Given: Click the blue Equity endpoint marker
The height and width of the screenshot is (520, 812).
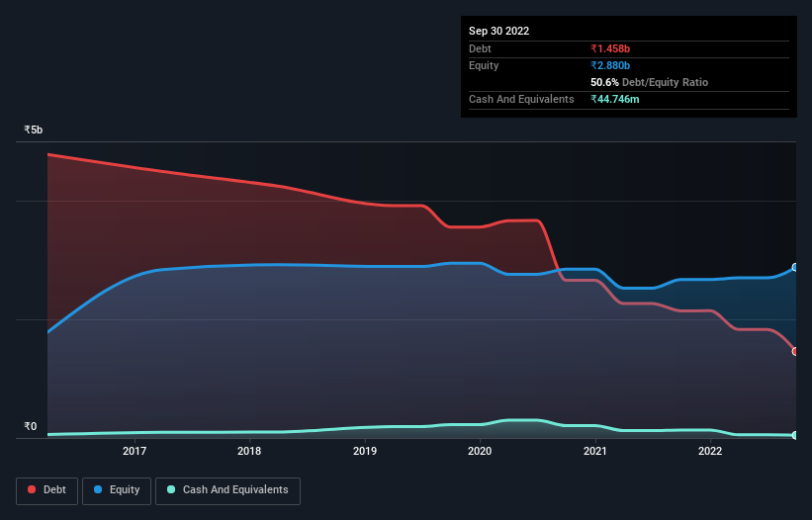Looking at the screenshot, I should (x=795, y=268).
